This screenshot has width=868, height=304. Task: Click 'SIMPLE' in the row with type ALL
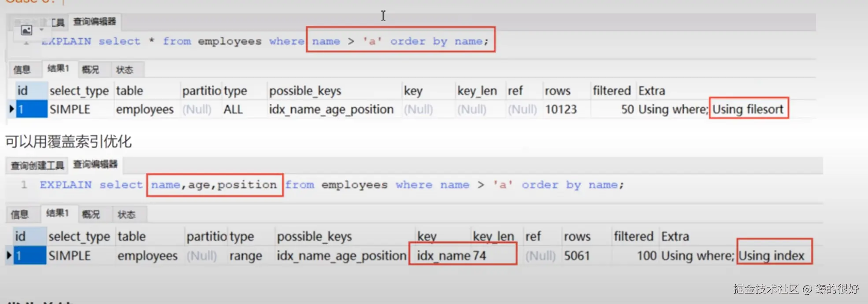point(70,109)
